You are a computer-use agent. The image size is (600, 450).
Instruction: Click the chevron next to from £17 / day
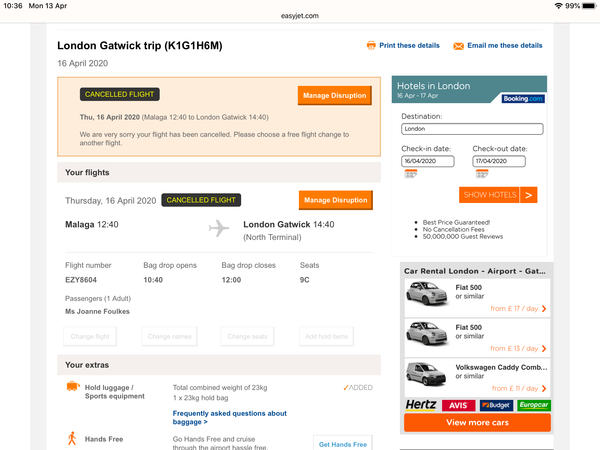pos(544,309)
